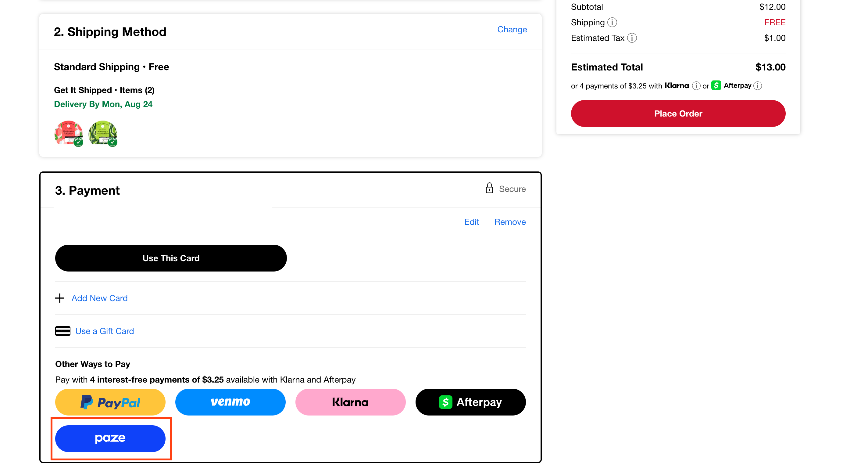Viewport: 868px width, 475px height.
Task: Choose Venmo as payment method
Action: (230, 402)
